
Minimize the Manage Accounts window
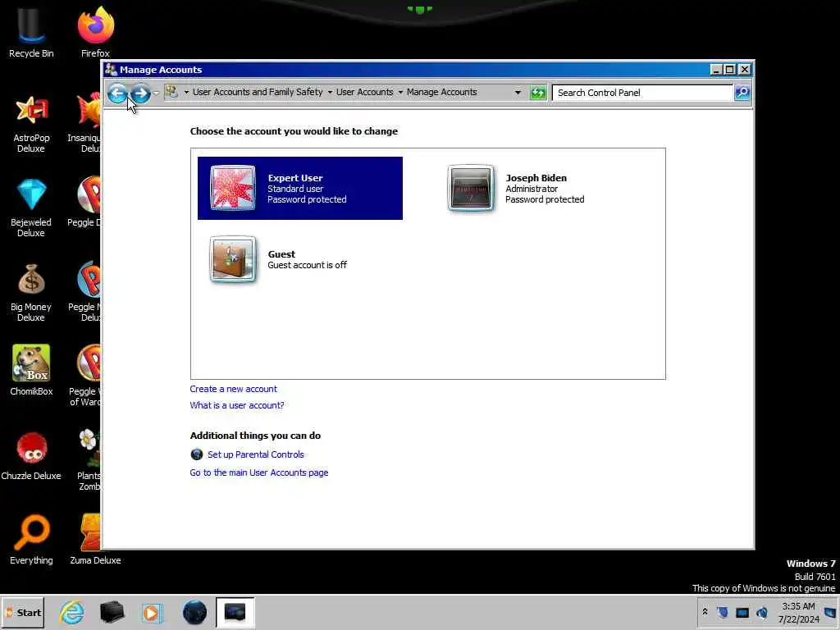715,70
